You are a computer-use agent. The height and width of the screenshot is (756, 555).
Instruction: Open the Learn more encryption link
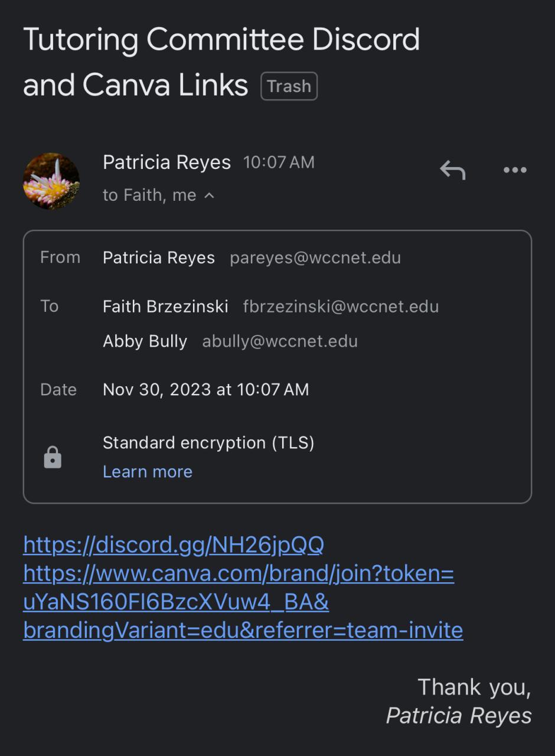pyautogui.click(x=148, y=471)
